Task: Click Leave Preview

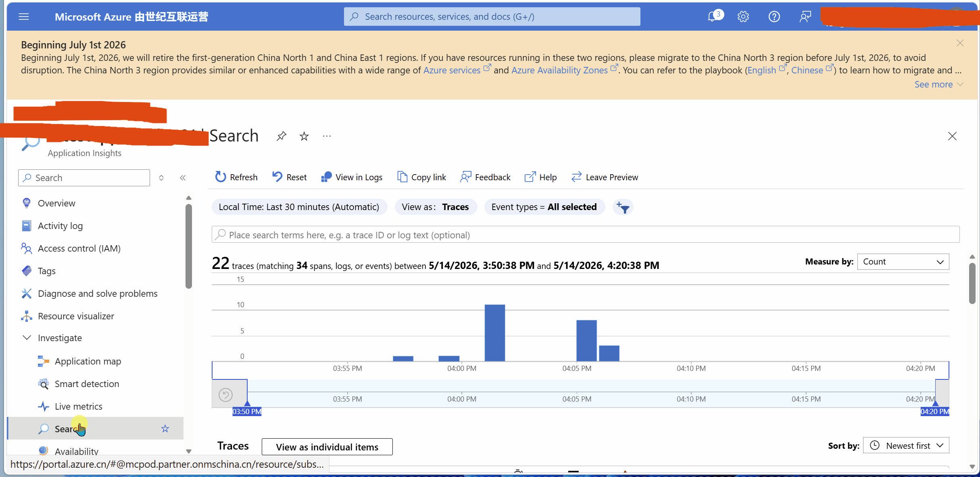Action: pos(605,177)
